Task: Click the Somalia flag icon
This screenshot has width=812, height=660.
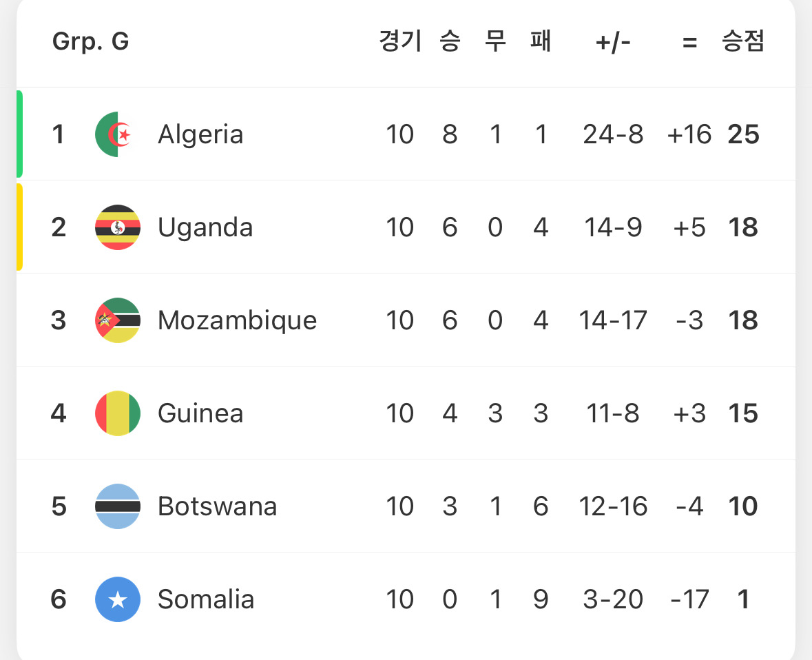Action: tap(117, 599)
